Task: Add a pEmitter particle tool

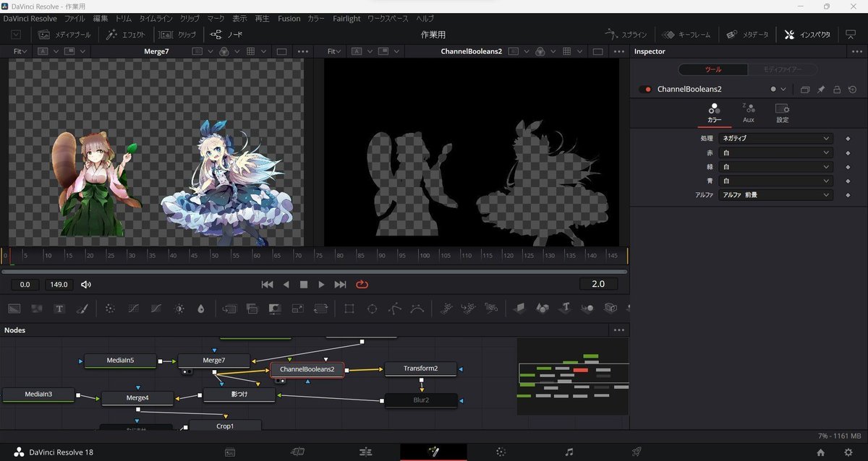Action: 446,309
